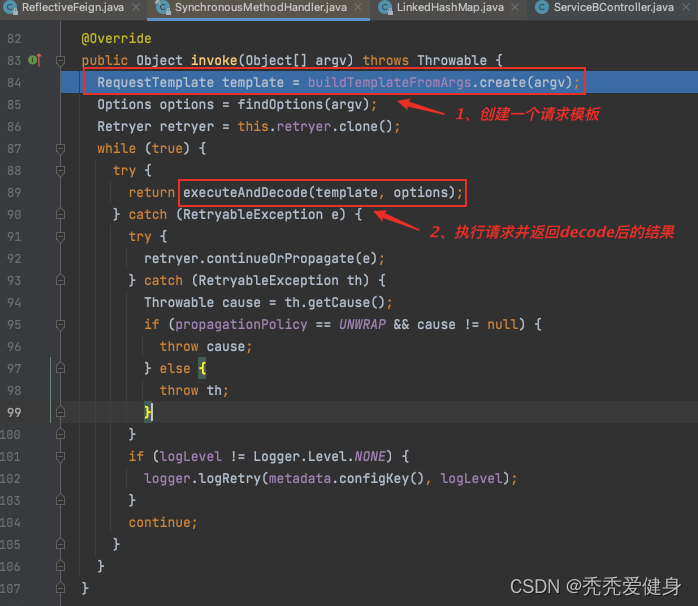
Task: Collapse the invoke method fold on line 83
Action: [x=61, y=60]
